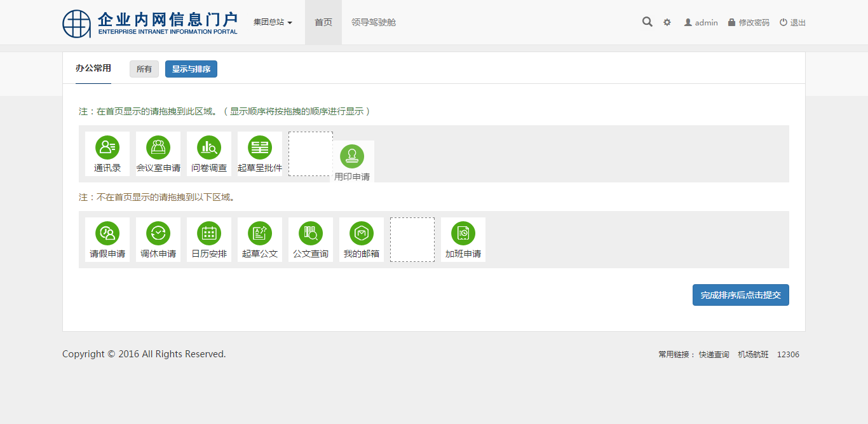Click the 用印申请 seal request icon
868x424 pixels.
point(352,157)
